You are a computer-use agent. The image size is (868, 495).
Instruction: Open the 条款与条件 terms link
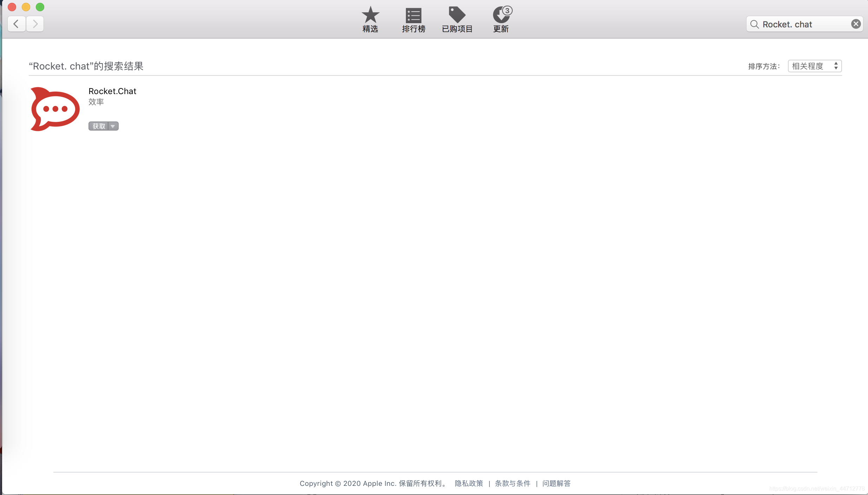[512, 483]
